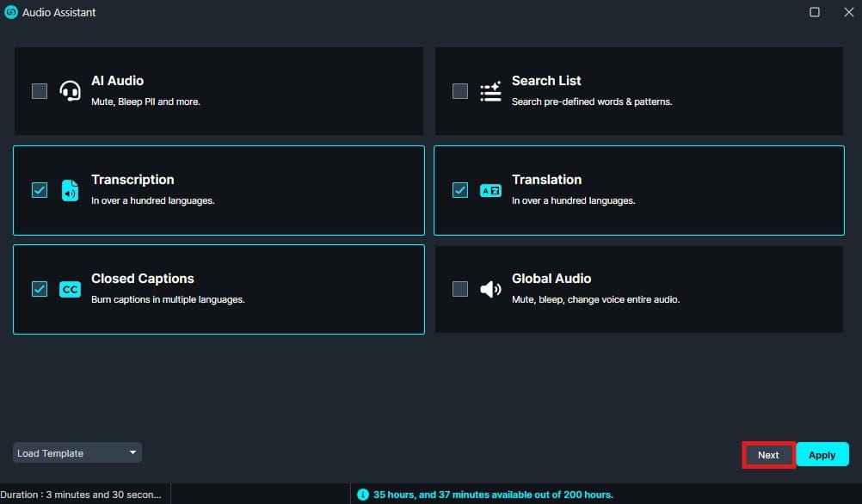Uncheck the Transcription checkbox
Viewport: 862px width, 504px height.
point(40,190)
